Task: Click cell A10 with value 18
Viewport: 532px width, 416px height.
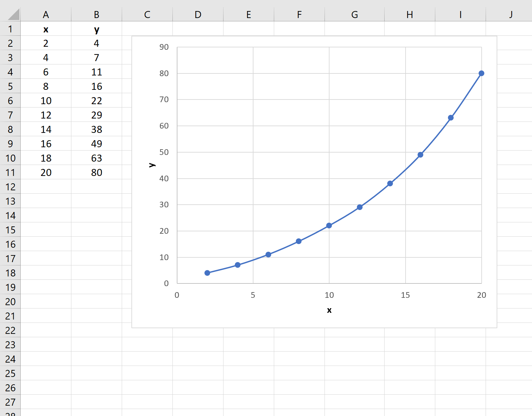Action: (46, 158)
